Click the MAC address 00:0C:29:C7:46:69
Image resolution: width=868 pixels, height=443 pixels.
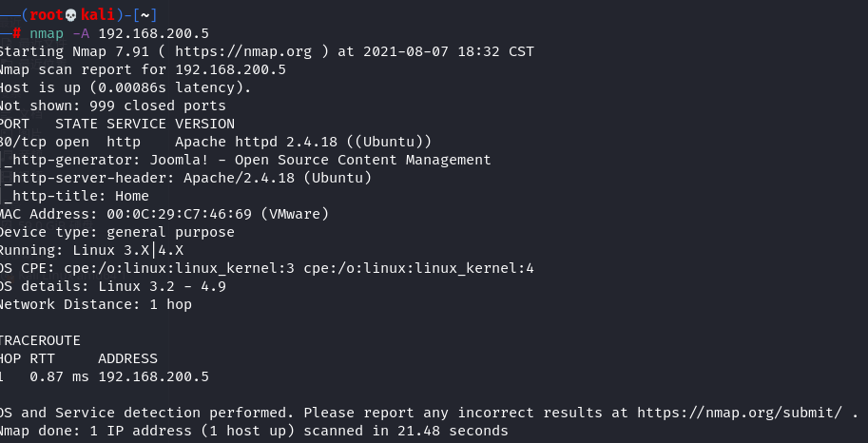pyautogui.click(x=175, y=214)
